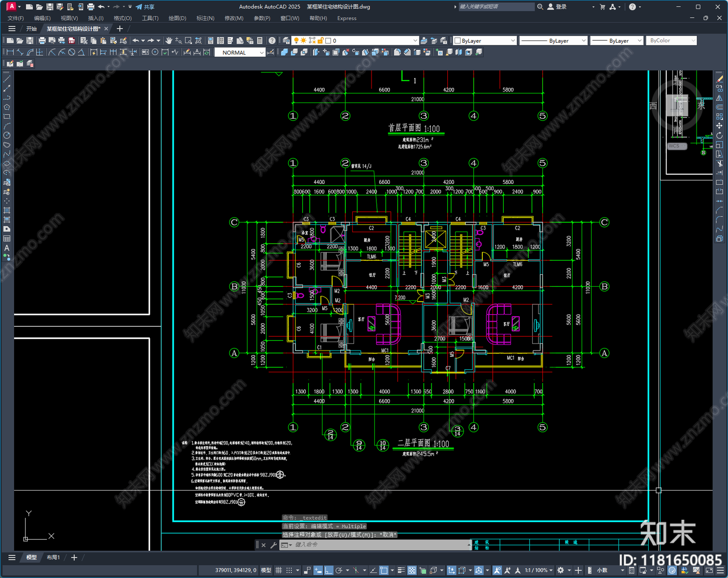
Task: Click the WCS label under ViewCube
Action: [677, 146]
